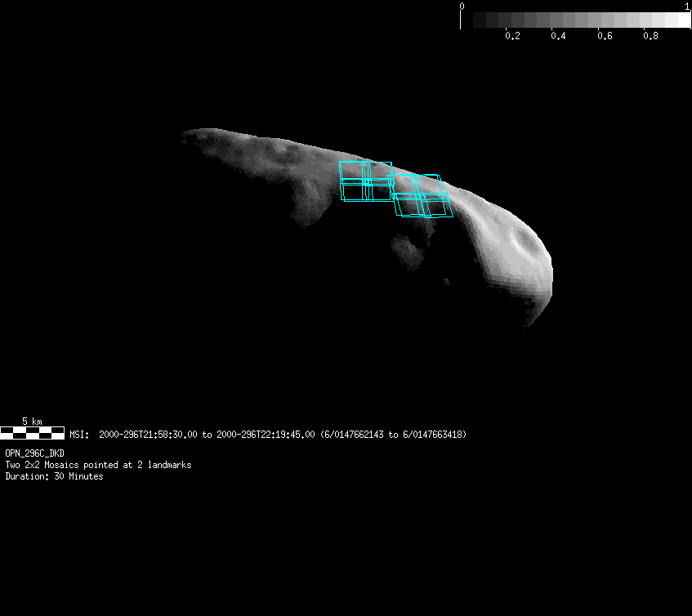Click the left tip of the asteroid
Image resolution: width=692 pixels, height=616 pixels.
(x=186, y=135)
